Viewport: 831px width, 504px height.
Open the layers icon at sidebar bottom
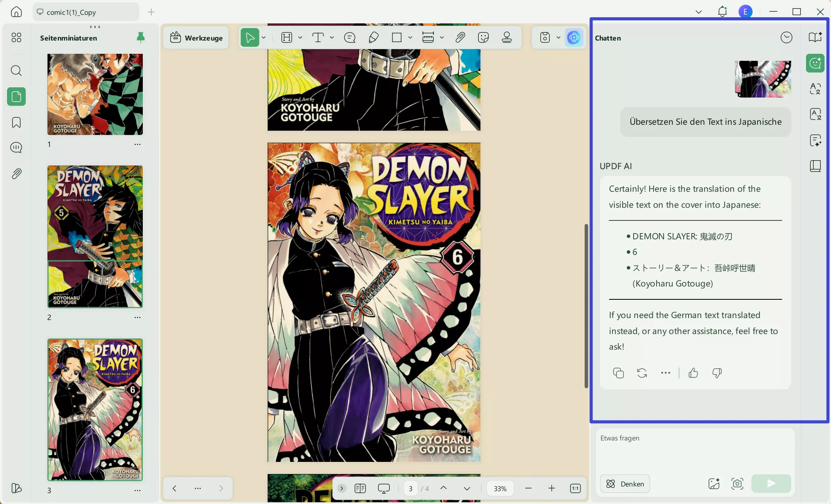(x=16, y=488)
